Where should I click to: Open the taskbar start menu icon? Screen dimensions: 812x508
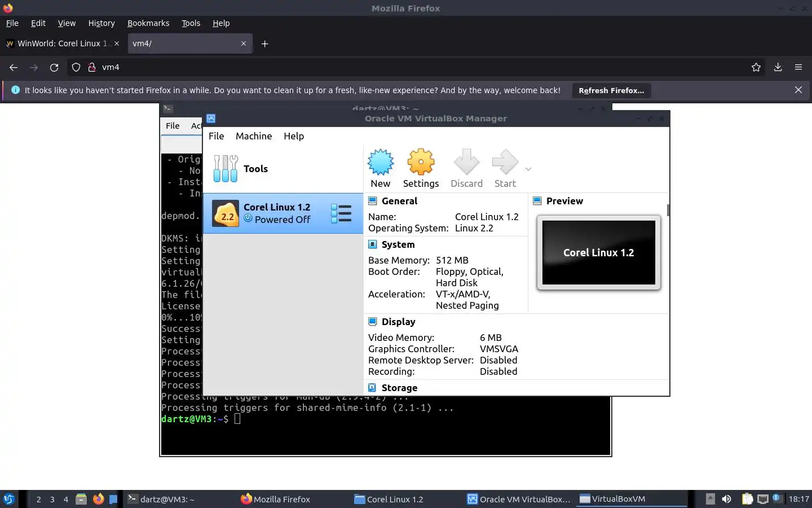[x=9, y=499]
